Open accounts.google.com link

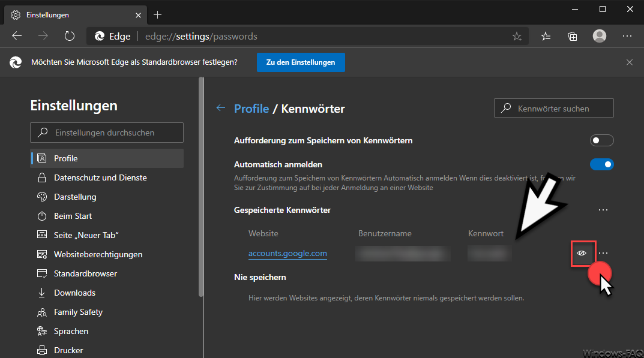coord(287,253)
